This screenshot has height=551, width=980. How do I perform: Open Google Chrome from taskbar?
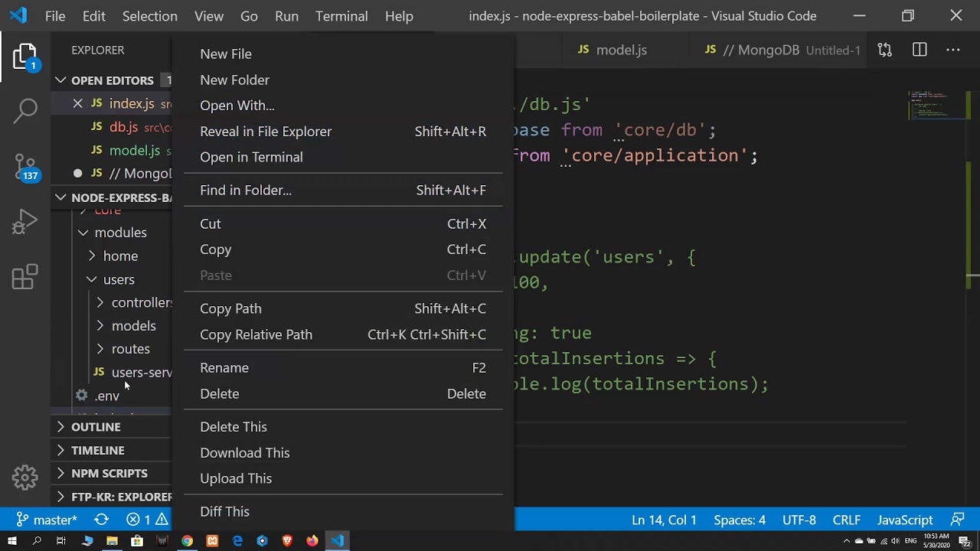tap(187, 541)
